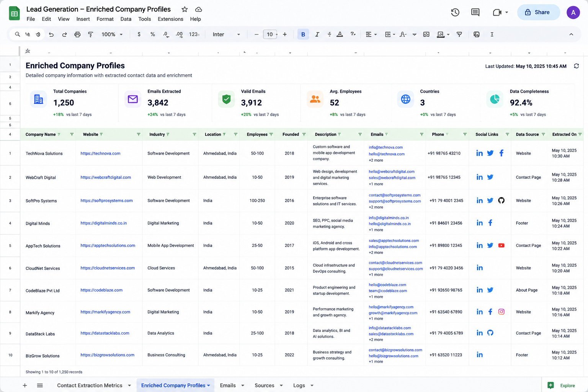Start a Meet call camera icon
588x392 pixels.
coord(497,12)
